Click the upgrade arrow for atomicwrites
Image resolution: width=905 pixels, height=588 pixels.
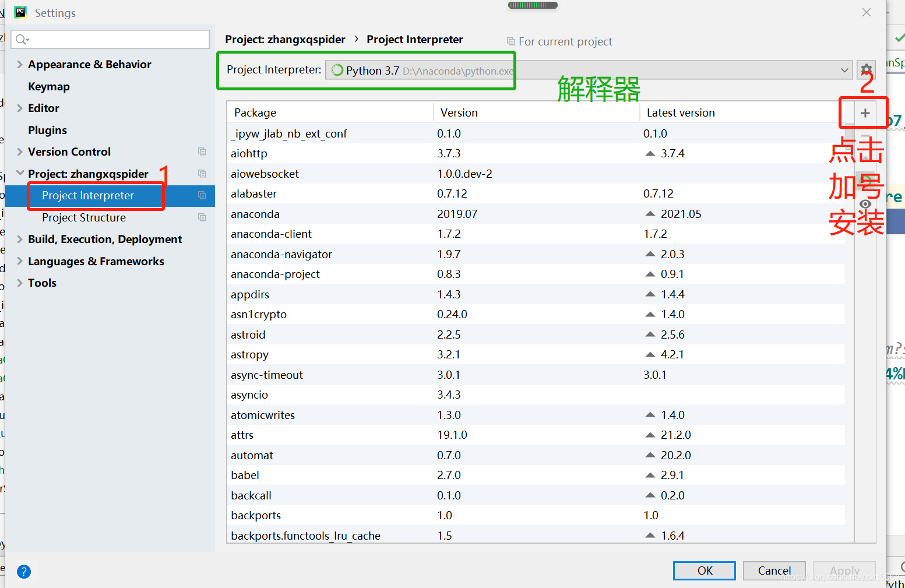click(x=650, y=415)
